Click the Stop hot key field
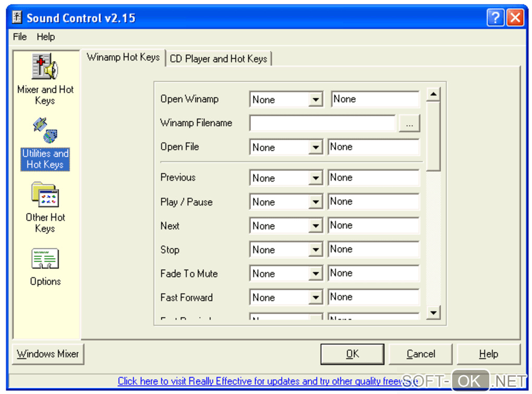The width and height of the screenshot is (532, 394). 373,249
